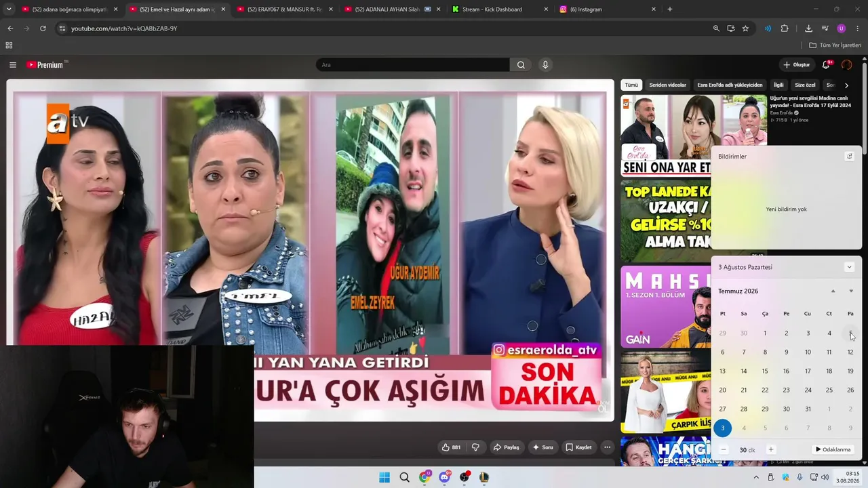
Task: Select the İlgili filter chip
Action: coord(778,85)
